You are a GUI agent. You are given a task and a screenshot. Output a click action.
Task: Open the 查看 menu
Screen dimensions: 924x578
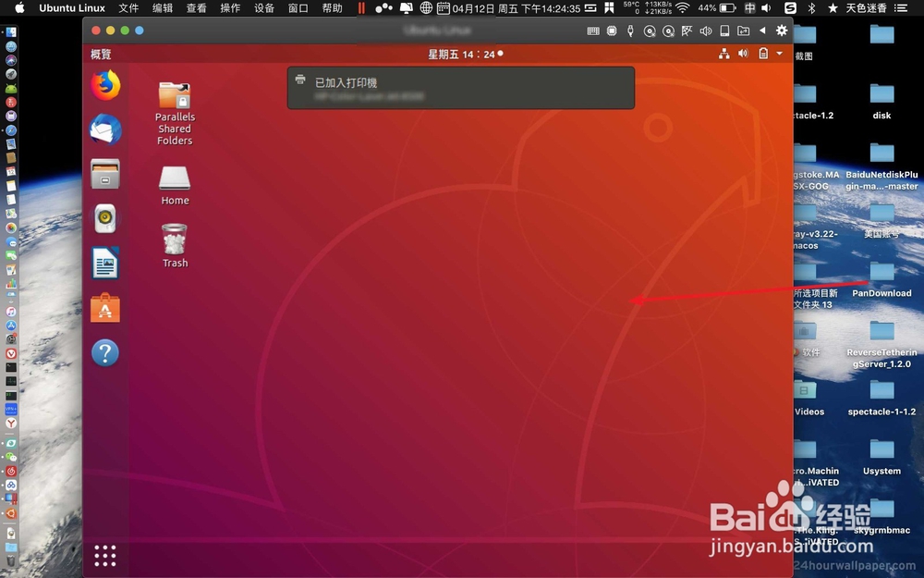coord(196,7)
